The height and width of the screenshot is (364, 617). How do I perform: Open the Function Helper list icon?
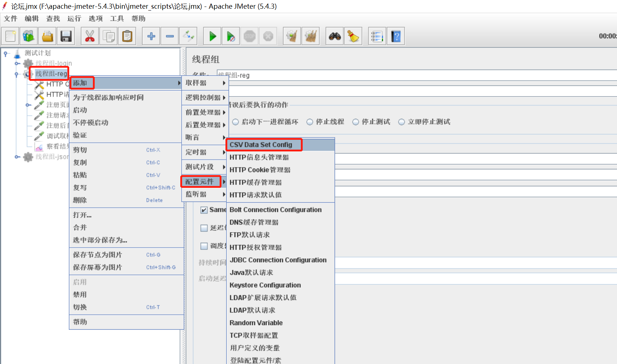pyautogui.click(x=377, y=36)
